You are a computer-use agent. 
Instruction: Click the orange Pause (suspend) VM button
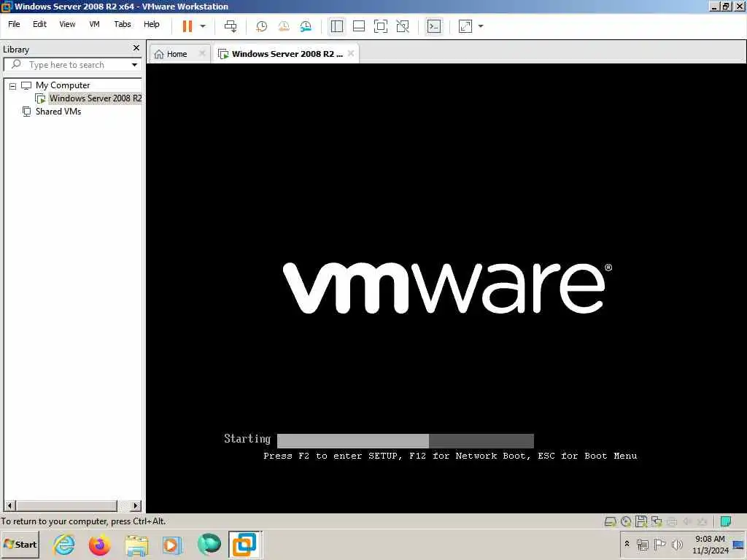(x=187, y=26)
